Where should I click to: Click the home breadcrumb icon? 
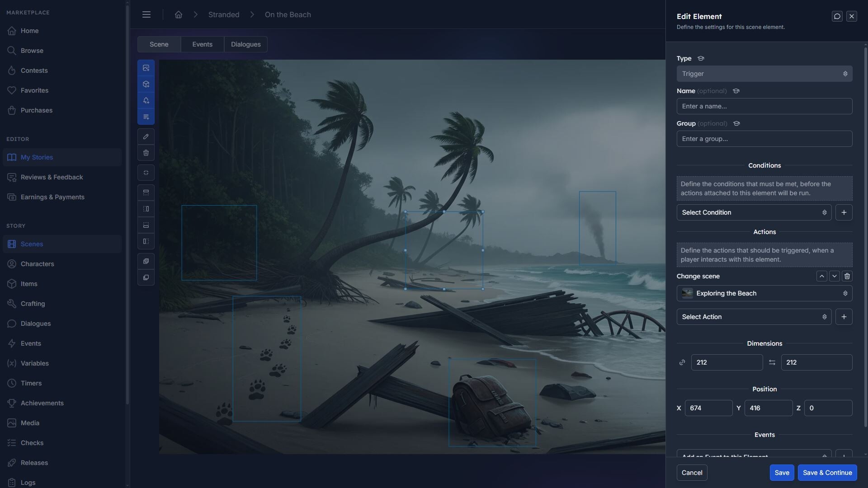click(178, 14)
